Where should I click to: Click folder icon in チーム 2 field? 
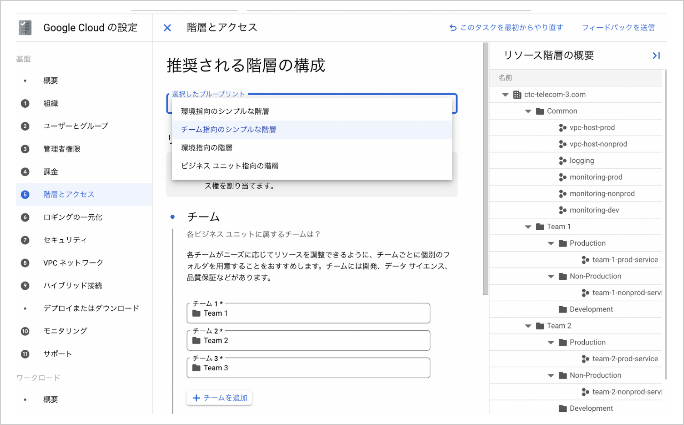coord(196,340)
